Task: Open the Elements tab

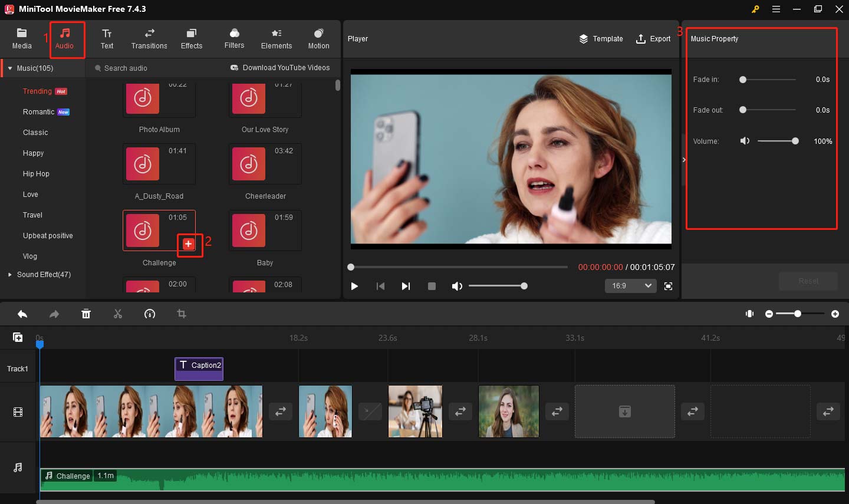Action: click(x=277, y=39)
